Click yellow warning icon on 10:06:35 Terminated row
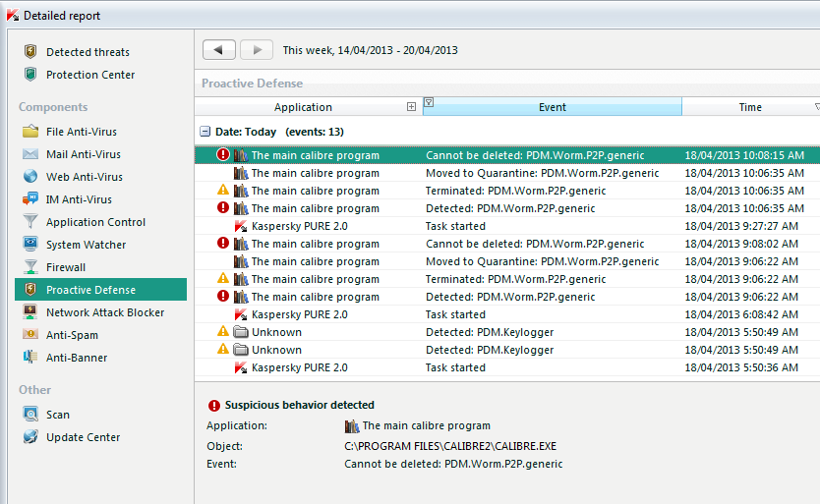820x504 pixels. point(223,191)
